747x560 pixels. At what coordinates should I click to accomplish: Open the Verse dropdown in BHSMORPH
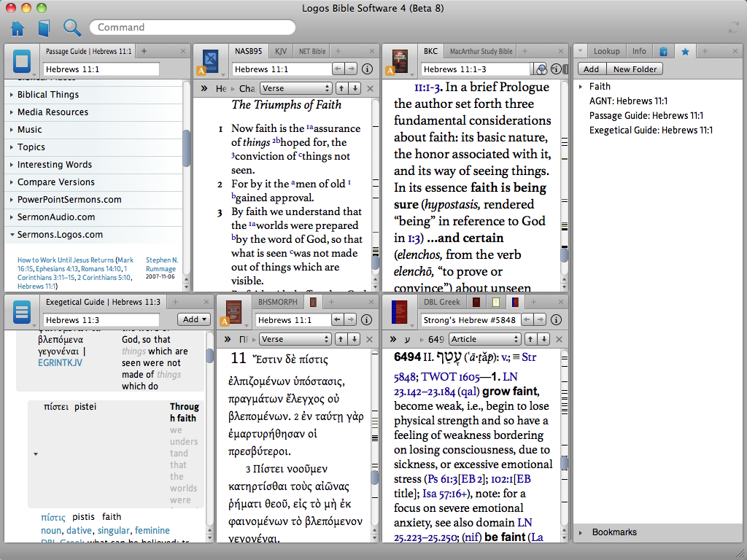click(295, 339)
